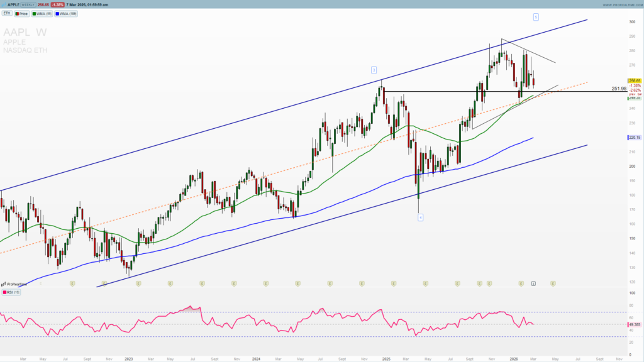Click the chart marker labeled 4
This screenshot has width=644, height=362.
(x=419, y=217)
